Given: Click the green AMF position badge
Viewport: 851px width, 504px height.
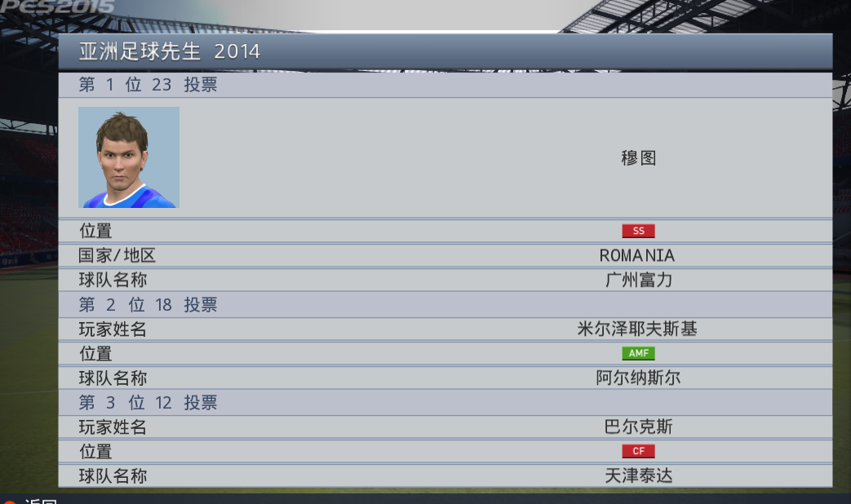Looking at the screenshot, I should pos(638,353).
